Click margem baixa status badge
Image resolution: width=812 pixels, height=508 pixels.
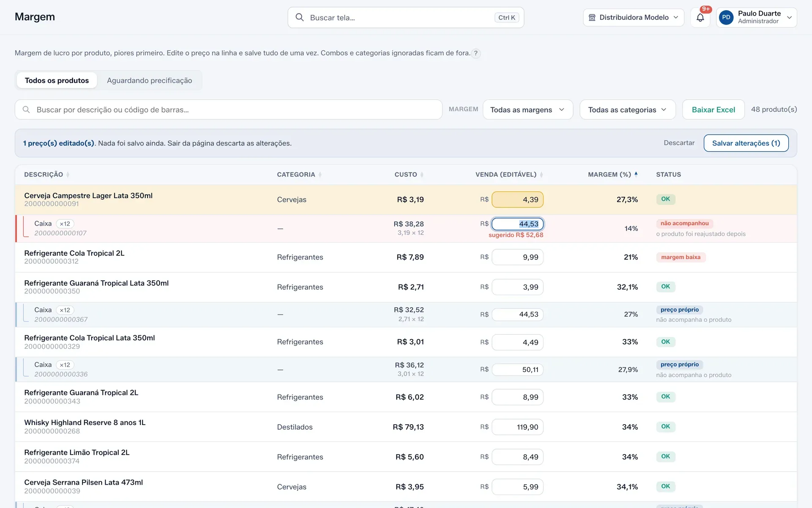pyautogui.click(x=680, y=257)
